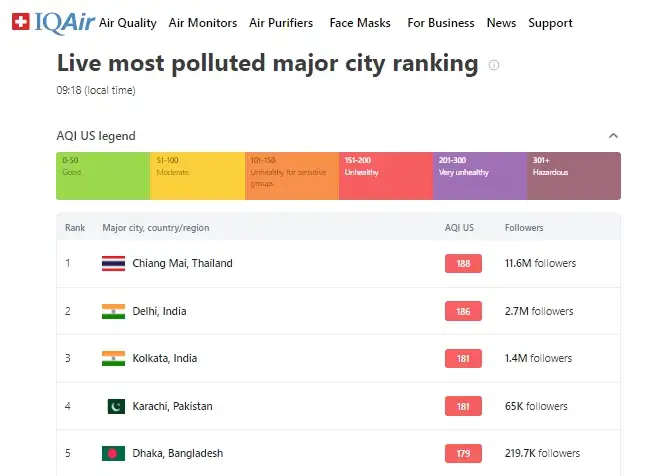Click the IQAir logo icon

point(19,22)
